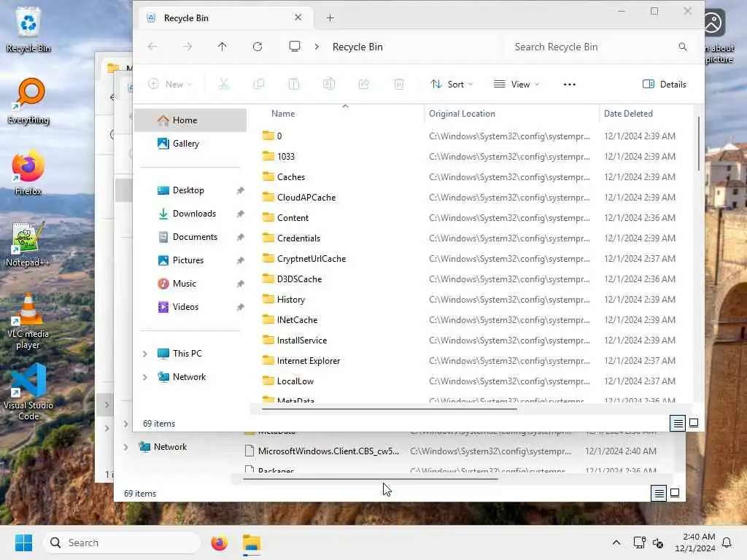
Task: Switch to details view in back window
Action: coord(659,493)
